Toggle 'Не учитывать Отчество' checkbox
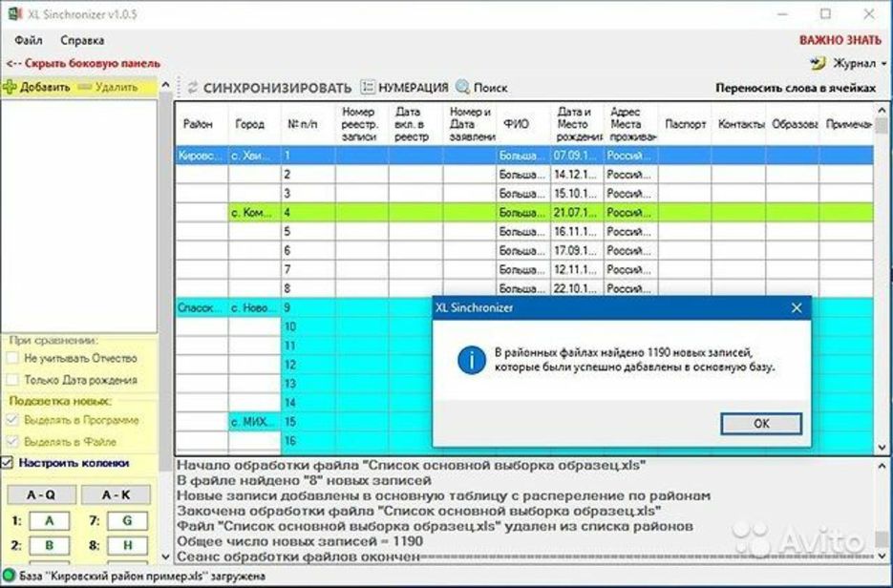This screenshot has height=588, width=893. click(x=12, y=358)
